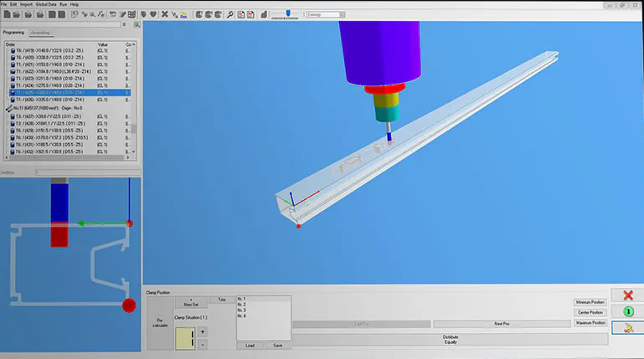Select the No.11 profile node in the tree
The image size is (644, 359).
point(48,108)
